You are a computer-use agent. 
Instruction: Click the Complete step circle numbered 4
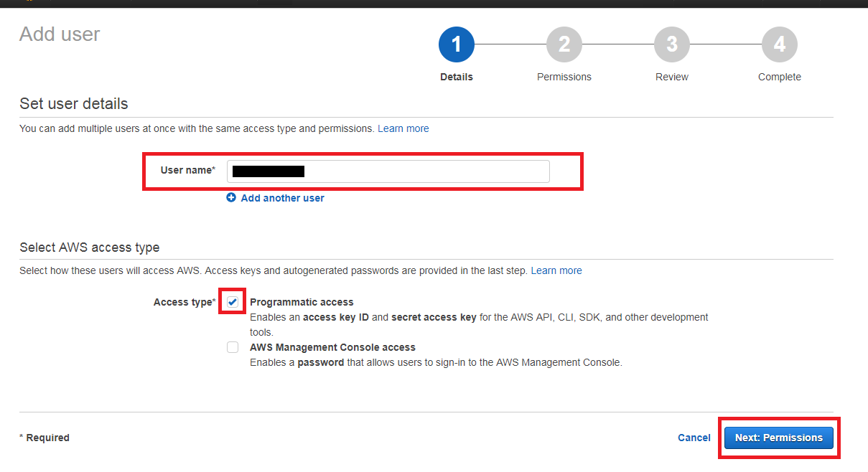coord(779,44)
